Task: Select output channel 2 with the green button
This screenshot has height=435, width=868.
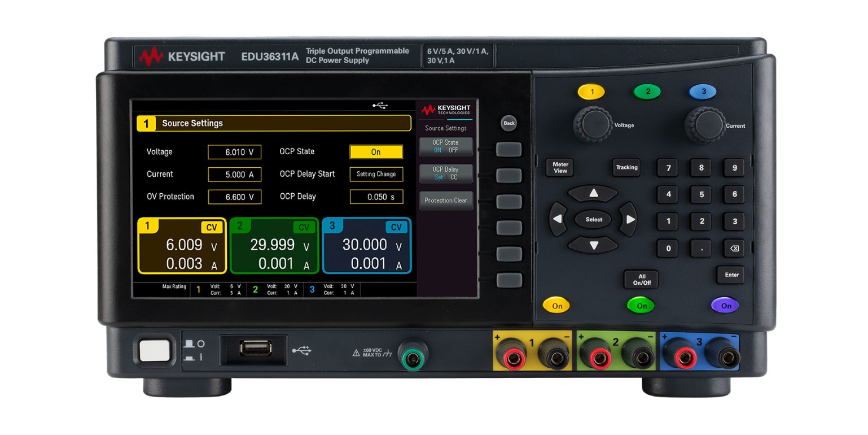Action: coord(647,92)
